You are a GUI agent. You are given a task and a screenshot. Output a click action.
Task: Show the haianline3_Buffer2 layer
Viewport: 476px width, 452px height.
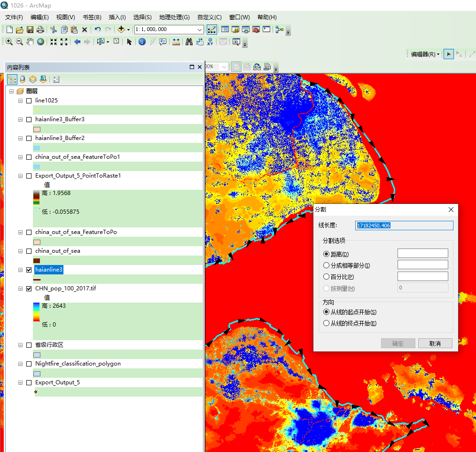click(x=29, y=139)
